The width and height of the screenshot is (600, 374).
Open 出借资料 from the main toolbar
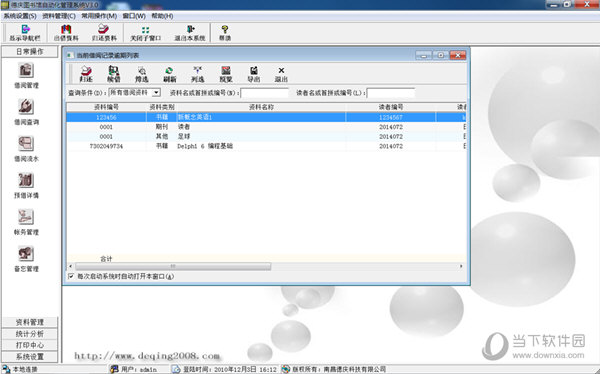[x=66, y=33]
